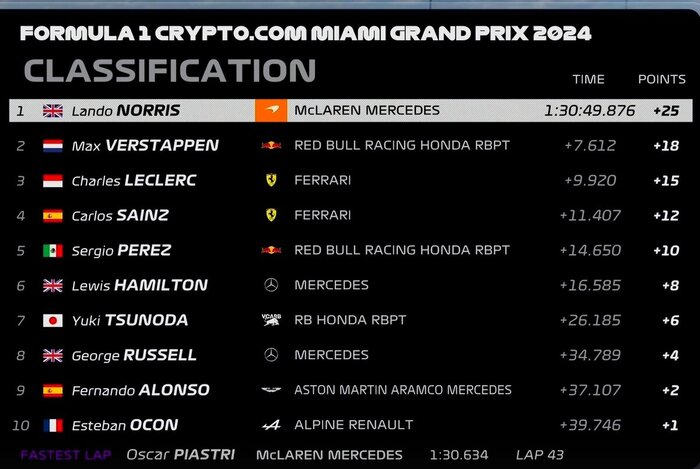Screen dimensions: 700x469
Task: Click the FASTEST LAP label at bottom
Action: 65,455
